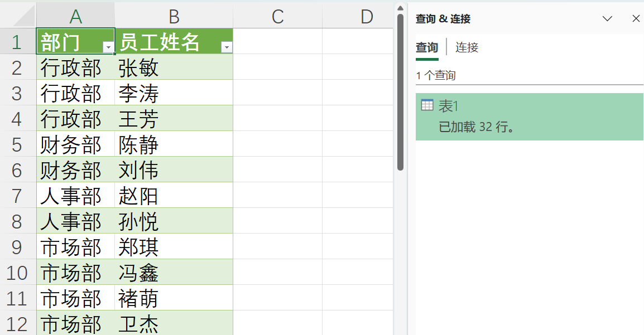This screenshot has width=644, height=335.
Task: Close the 查询 & 连接 pane
Action: pos(636,18)
